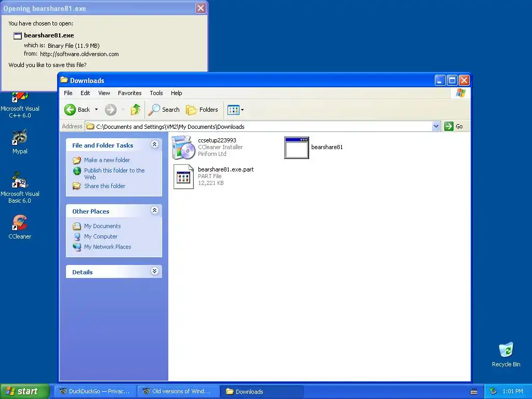Go up one folder level
532x399 pixels.
click(x=136, y=110)
